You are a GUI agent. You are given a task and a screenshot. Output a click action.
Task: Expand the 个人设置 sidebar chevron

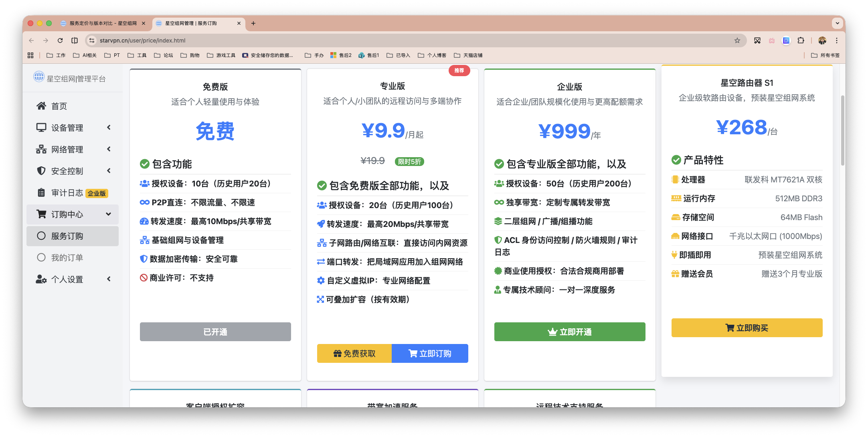click(109, 279)
